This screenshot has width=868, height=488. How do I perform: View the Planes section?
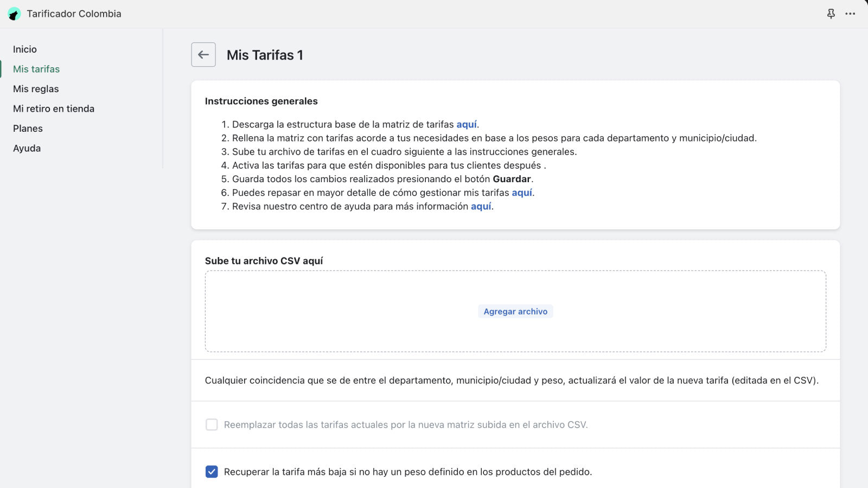(x=28, y=129)
